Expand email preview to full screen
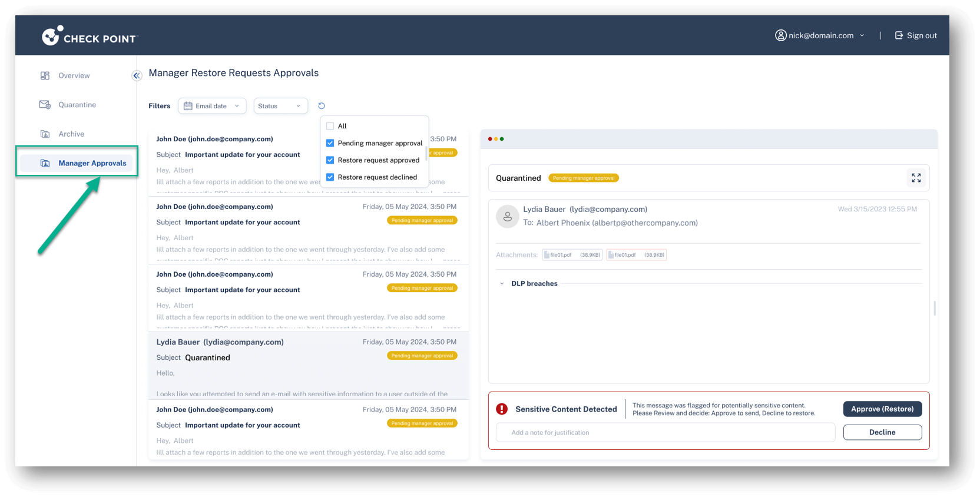This screenshot has height=497, width=980. (x=916, y=178)
